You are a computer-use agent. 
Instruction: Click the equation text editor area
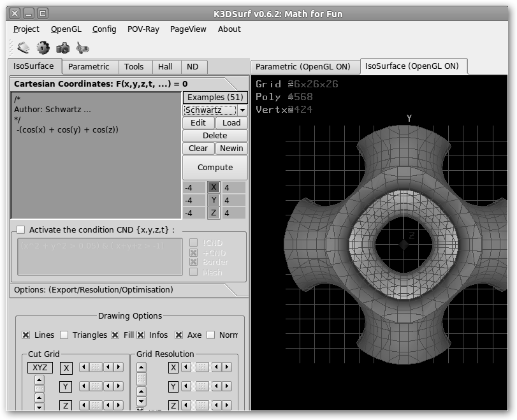pyautogui.click(x=96, y=172)
